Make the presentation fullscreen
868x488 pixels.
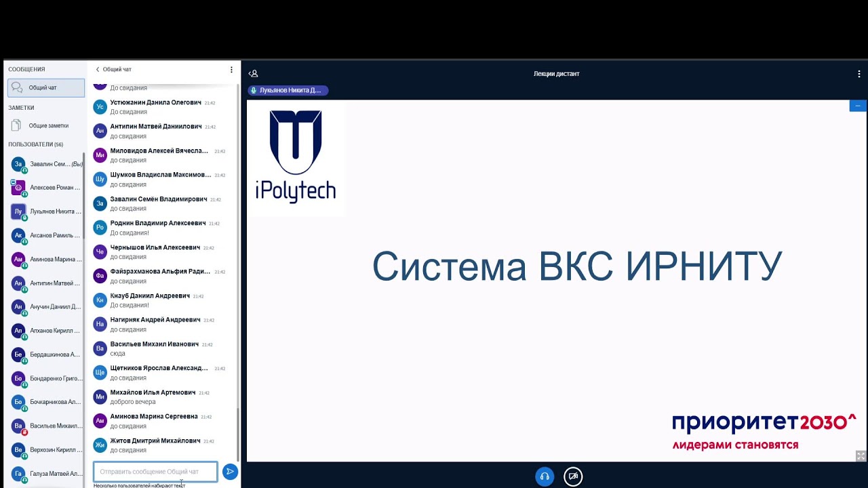click(x=861, y=456)
